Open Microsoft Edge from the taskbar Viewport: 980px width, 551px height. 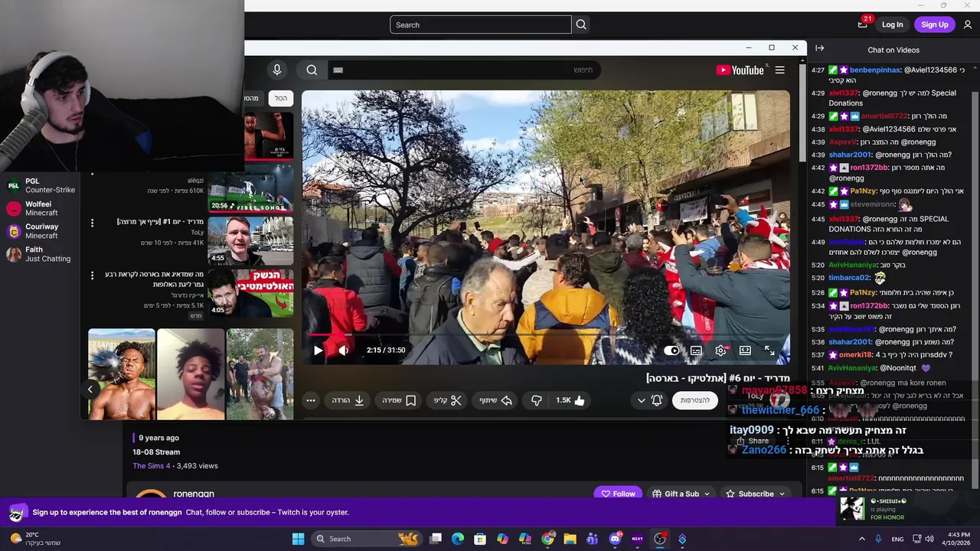click(458, 539)
